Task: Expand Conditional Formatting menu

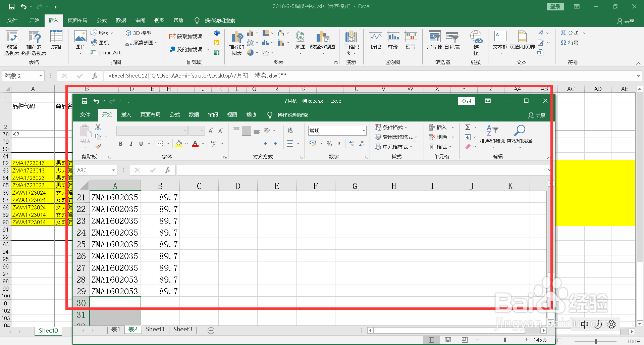Action: (x=391, y=127)
